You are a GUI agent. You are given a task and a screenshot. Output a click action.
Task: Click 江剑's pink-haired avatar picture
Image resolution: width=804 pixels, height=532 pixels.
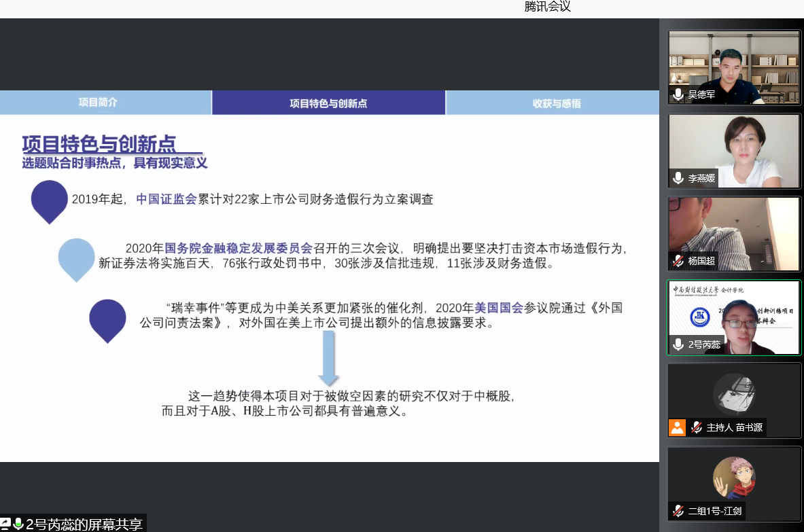[733, 477]
